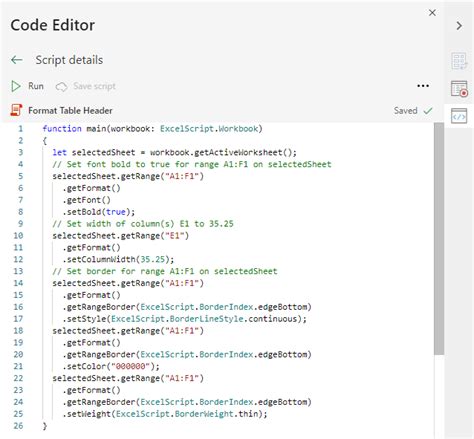Click Code Editor title text
Viewport: 474px width, 439px height.
(x=53, y=25)
